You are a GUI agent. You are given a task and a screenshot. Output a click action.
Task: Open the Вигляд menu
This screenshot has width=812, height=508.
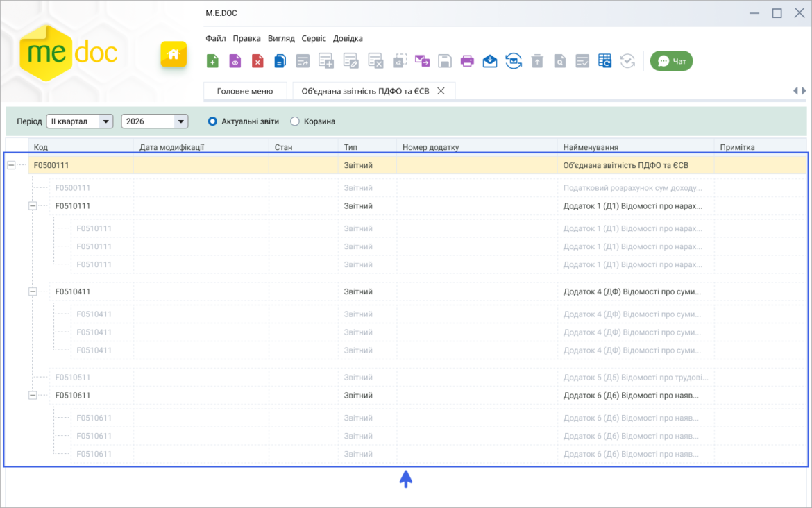coord(281,38)
